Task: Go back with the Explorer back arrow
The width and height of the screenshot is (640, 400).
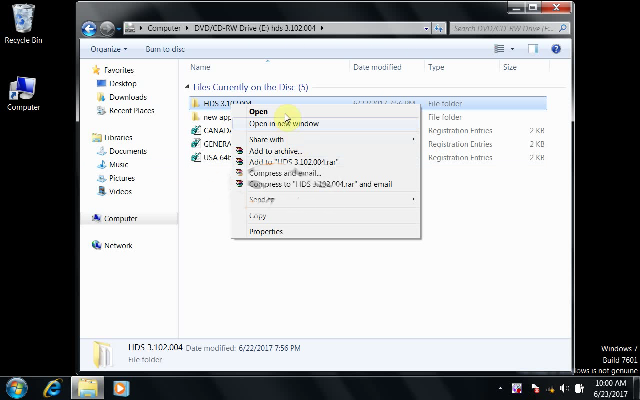Action: click(x=89, y=29)
